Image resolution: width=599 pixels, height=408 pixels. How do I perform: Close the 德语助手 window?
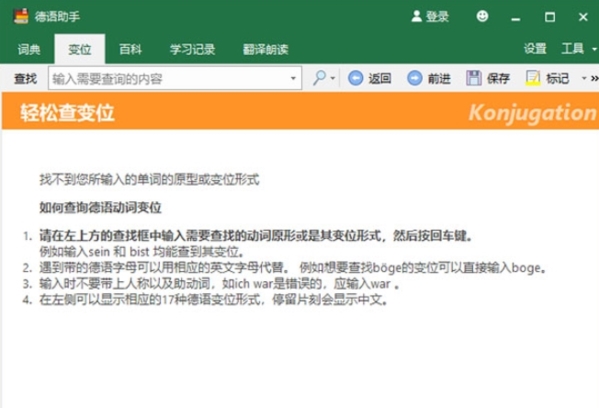(x=583, y=17)
